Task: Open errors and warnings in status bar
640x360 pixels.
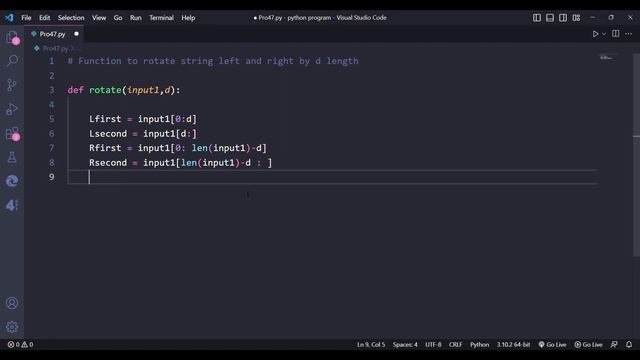Action: (x=20, y=344)
